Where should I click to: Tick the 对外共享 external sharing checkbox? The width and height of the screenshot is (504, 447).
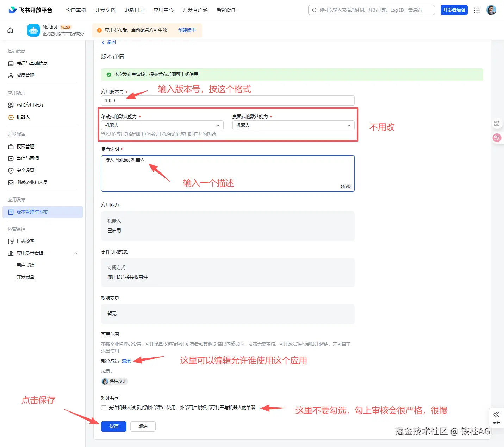[104, 408]
